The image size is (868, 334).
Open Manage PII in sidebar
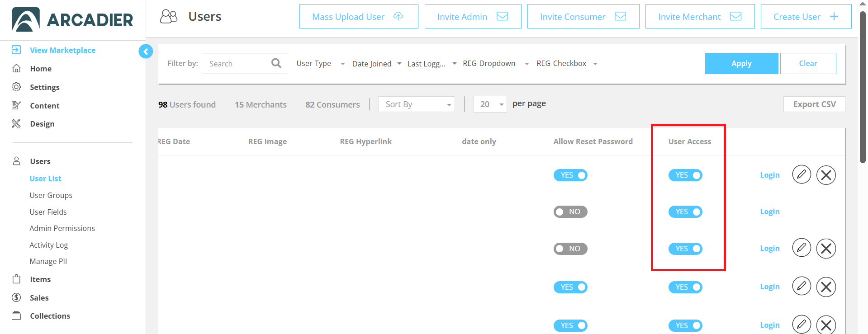(x=48, y=261)
